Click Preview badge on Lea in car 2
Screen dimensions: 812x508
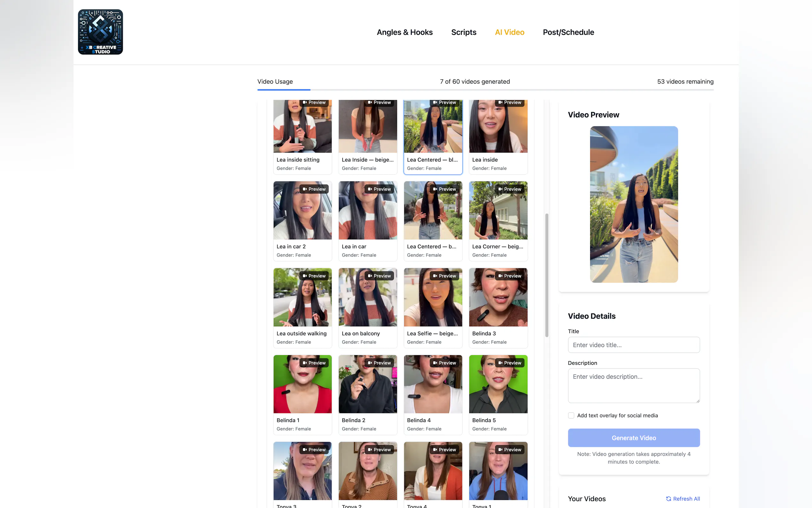tap(314, 189)
